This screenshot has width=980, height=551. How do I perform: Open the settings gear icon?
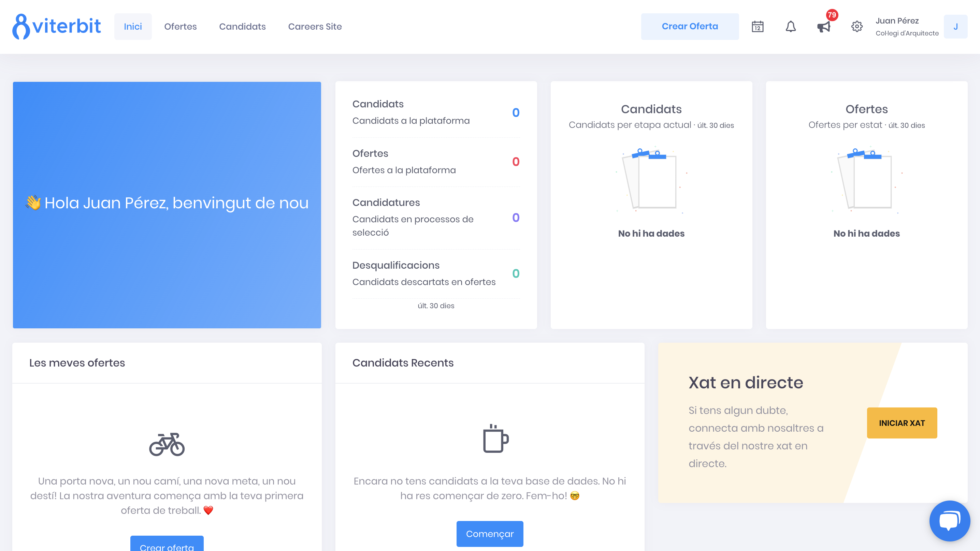pos(857,27)
